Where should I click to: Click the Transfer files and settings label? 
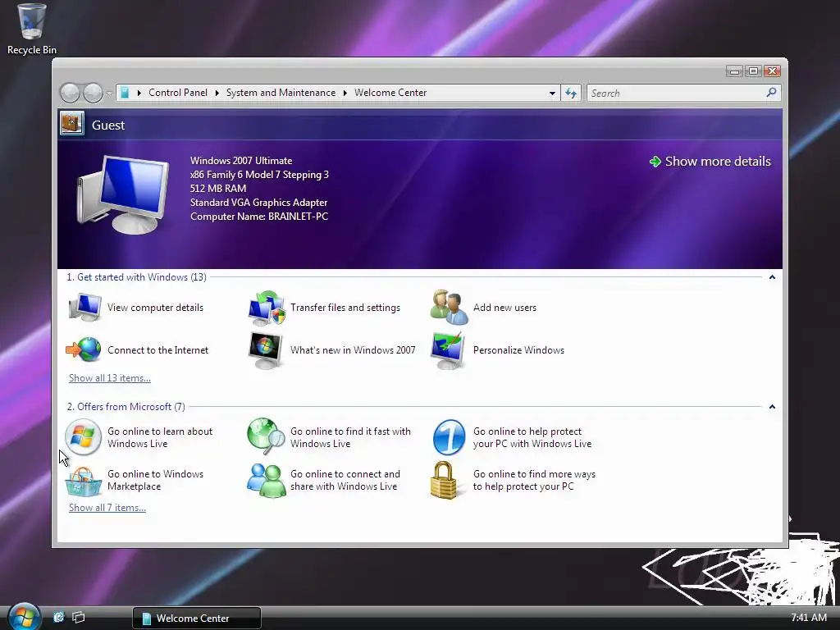click(x=345, y=308)
